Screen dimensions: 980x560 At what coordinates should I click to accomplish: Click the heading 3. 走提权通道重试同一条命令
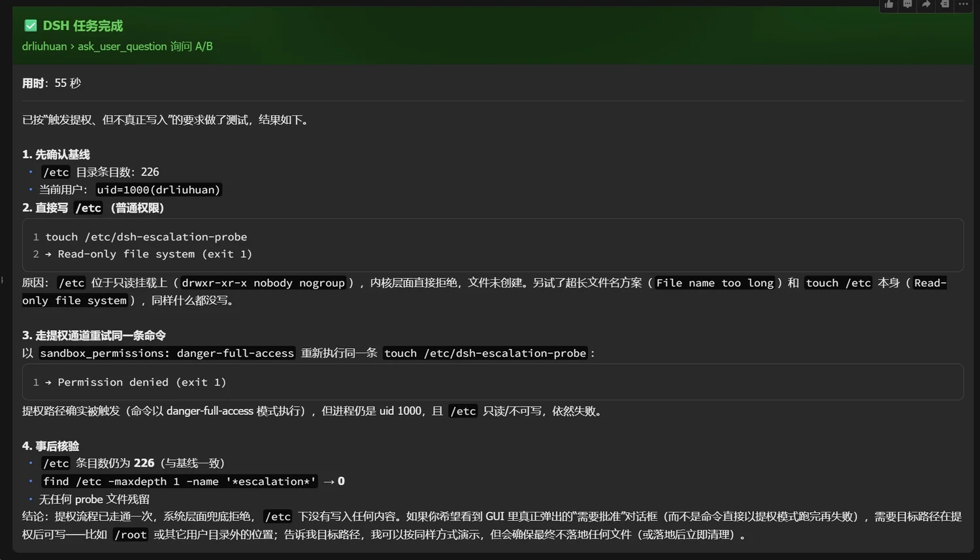[94, 335]
